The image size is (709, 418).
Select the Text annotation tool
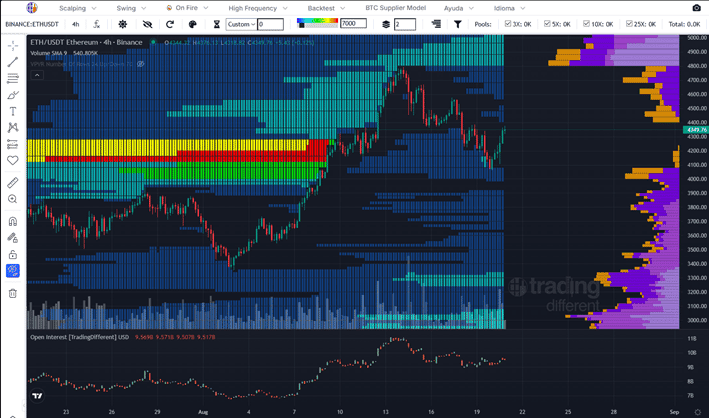[x=13, y=111]
